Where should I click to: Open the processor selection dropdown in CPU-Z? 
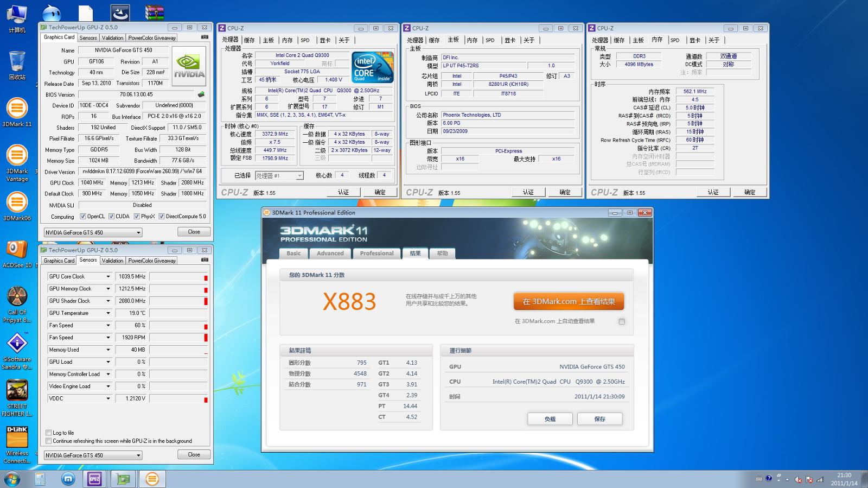[279, 175]
